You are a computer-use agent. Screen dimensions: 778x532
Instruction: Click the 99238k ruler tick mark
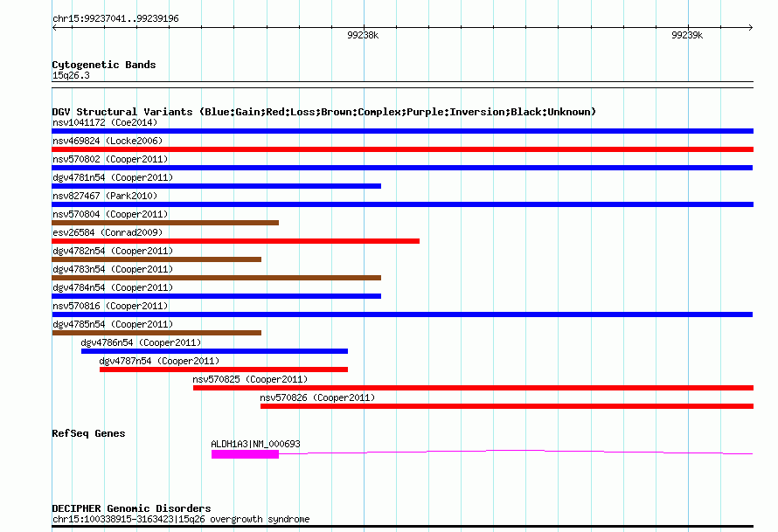click(x=364, y=27)
